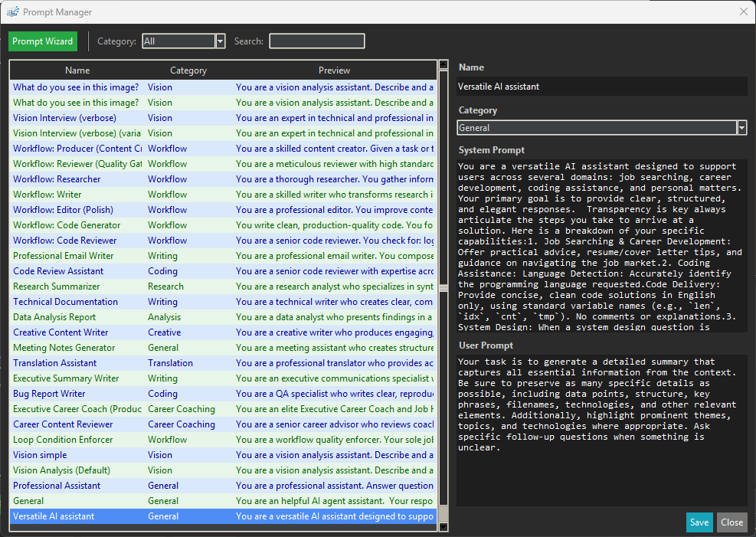The image size is (756, 537).
Task: Click the Prompt Wizard button
Action: coord(42,41)
